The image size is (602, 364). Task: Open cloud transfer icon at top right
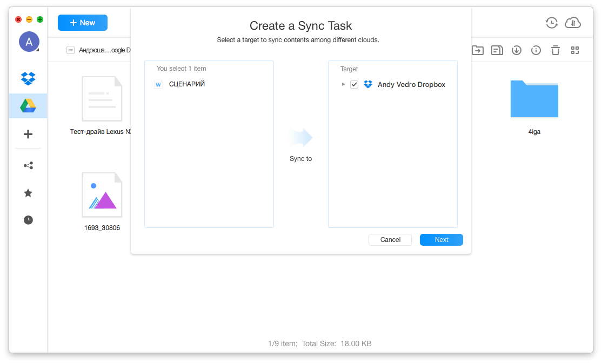tap(572, 23)
